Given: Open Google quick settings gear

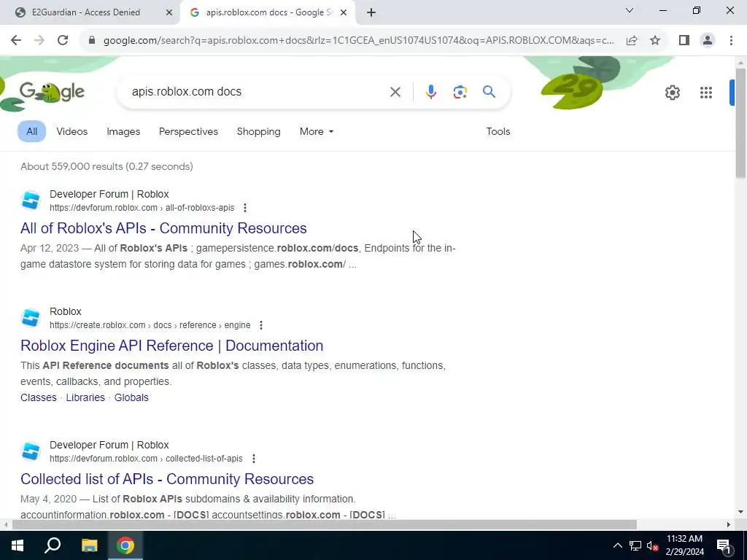Looking at the screenshot, I should coord(672,93).
